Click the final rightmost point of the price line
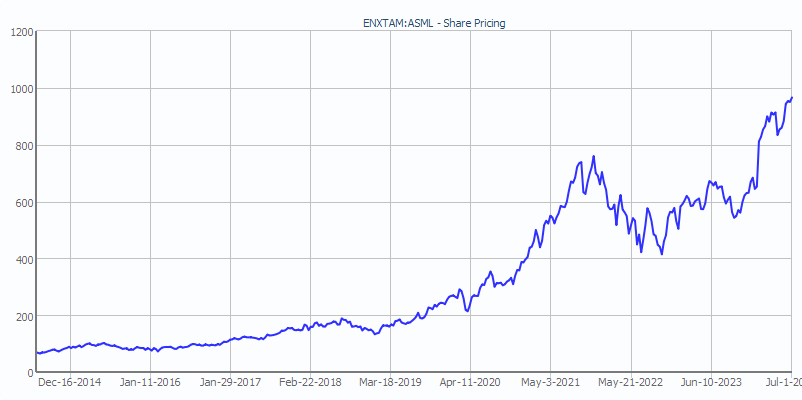 [x=791, y=98]
